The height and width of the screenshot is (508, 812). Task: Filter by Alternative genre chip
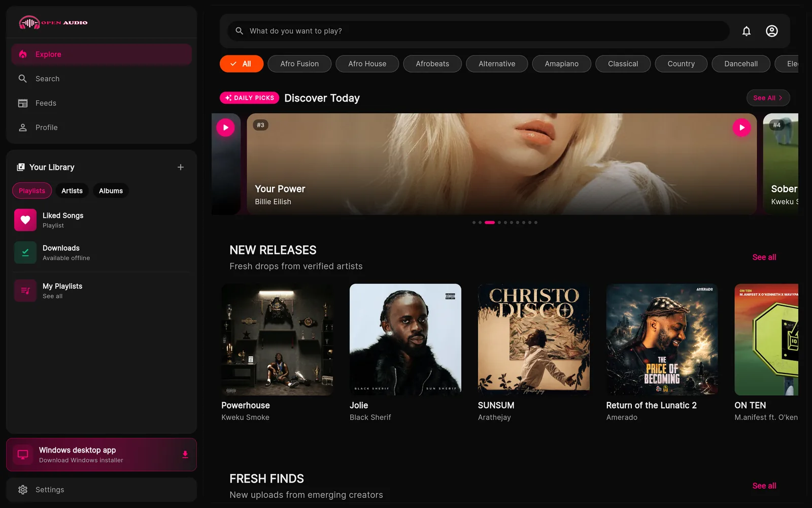pyautogui.click(x=497, y=64)
